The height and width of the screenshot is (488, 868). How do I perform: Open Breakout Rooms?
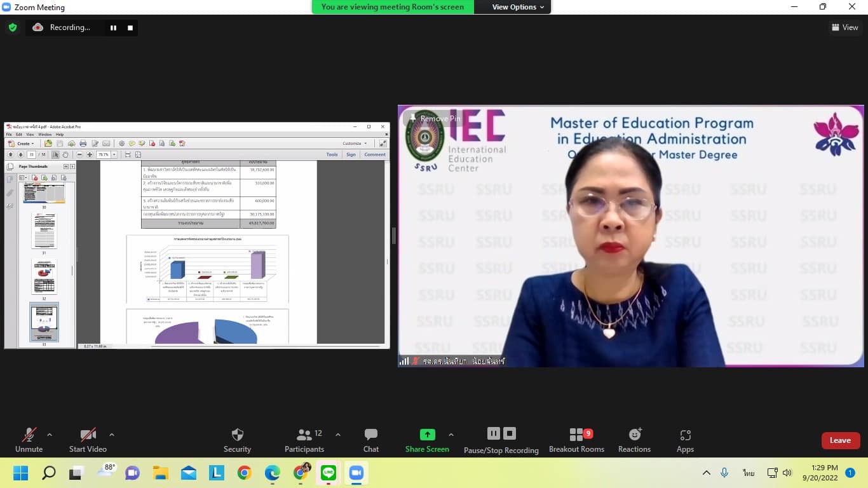576,440
